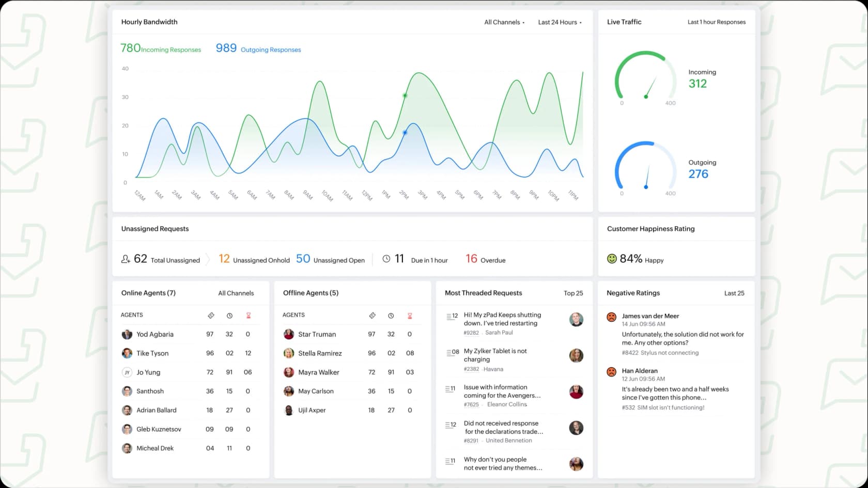
Task: Click the 12 Unassigned Onhold count
Action: (x=224, y=259)
